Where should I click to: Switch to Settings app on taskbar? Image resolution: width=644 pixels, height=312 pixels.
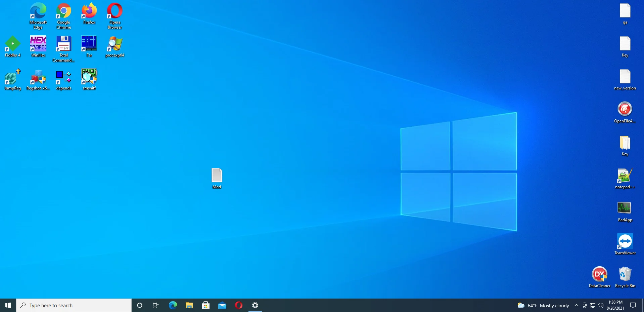(x=255, y=305)
